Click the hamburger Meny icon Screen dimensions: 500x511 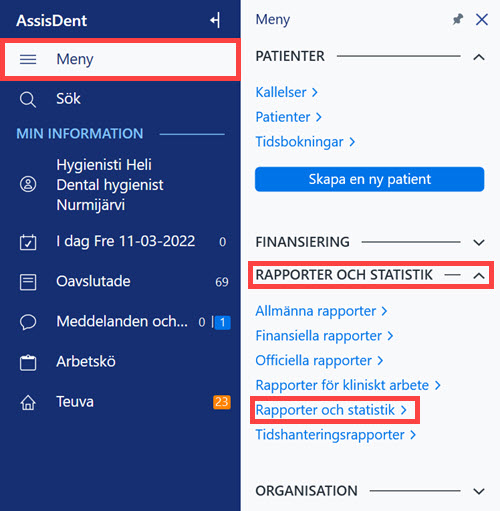pyautogui.click(x=28, y=60)
